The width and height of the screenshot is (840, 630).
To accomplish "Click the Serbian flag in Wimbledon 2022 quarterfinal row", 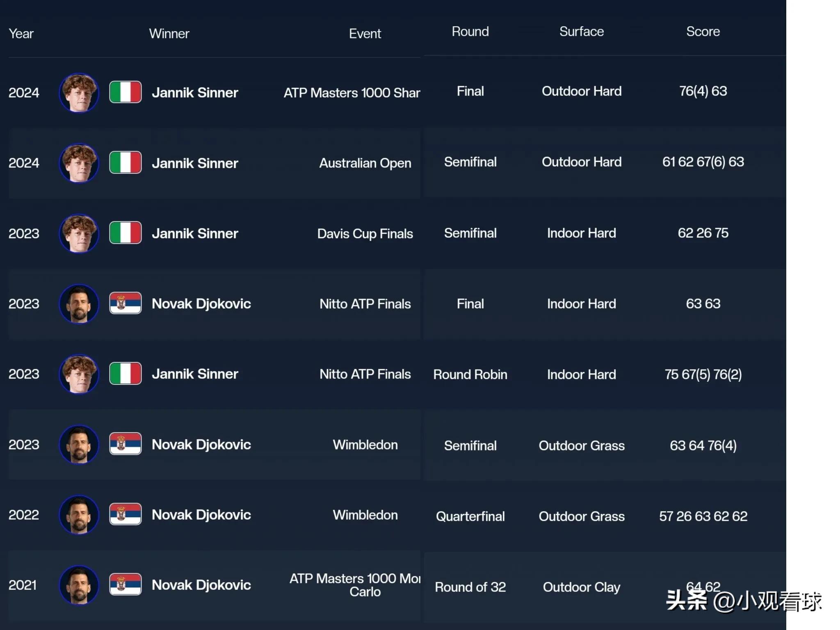I will click(126, 514).
